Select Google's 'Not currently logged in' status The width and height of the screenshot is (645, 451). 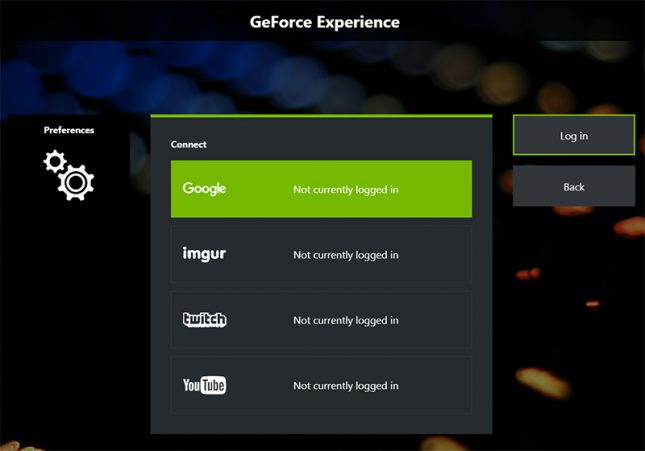(346, 190)
